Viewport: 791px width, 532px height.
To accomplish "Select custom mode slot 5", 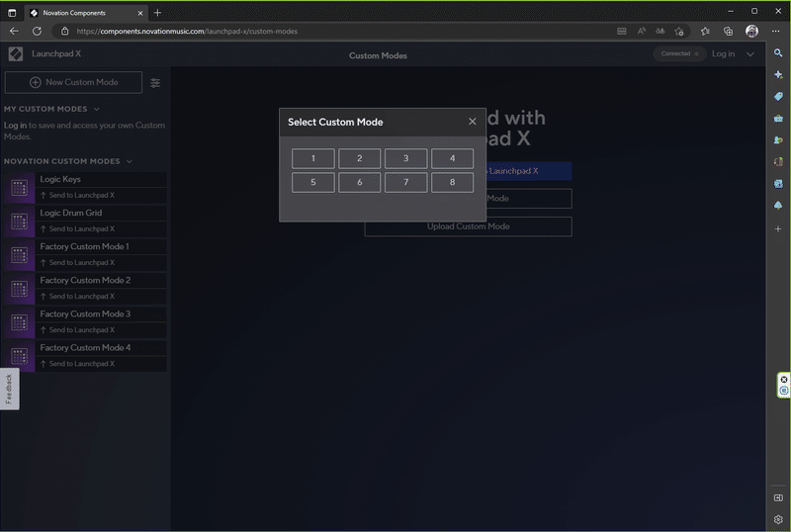I will (x=312, y=182).
